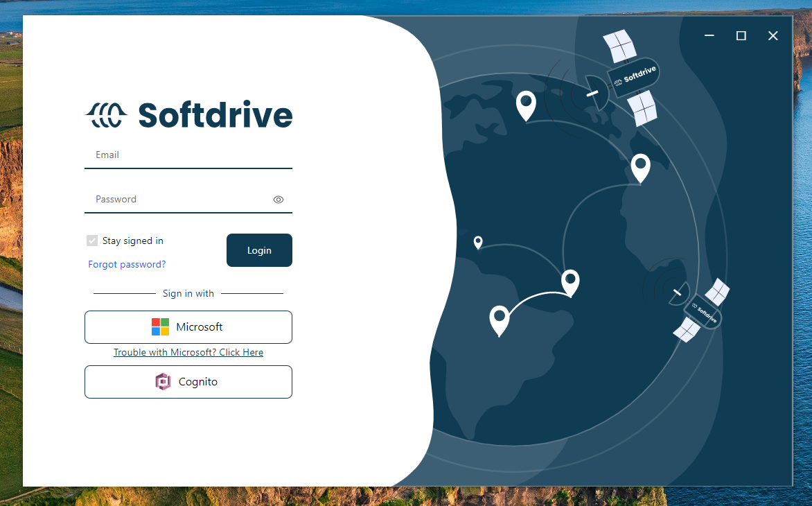
Task: Click the Cognito logo icon
Action: (x=163, y=382)
